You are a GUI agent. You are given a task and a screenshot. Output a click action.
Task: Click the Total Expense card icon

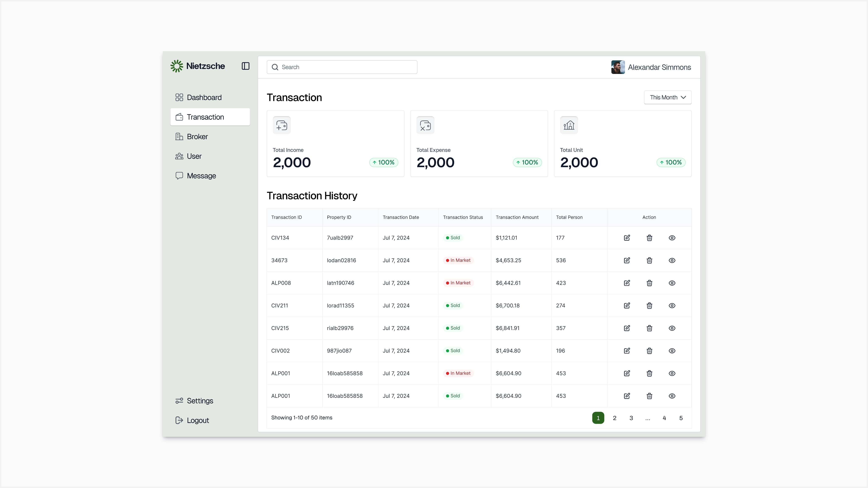click(x=425, y=125)
